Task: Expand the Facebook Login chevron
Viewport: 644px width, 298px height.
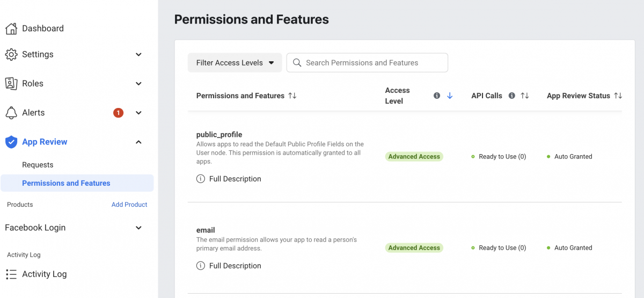Action: [x=138, y=228]
